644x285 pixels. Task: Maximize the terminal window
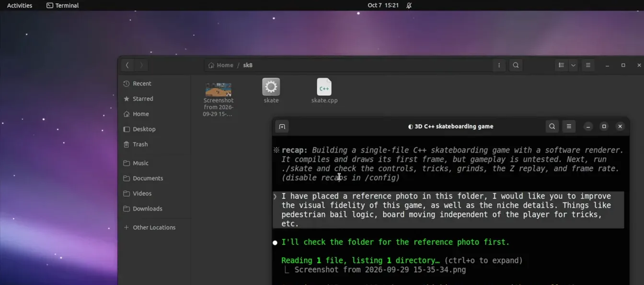click(x=604, y=127)
